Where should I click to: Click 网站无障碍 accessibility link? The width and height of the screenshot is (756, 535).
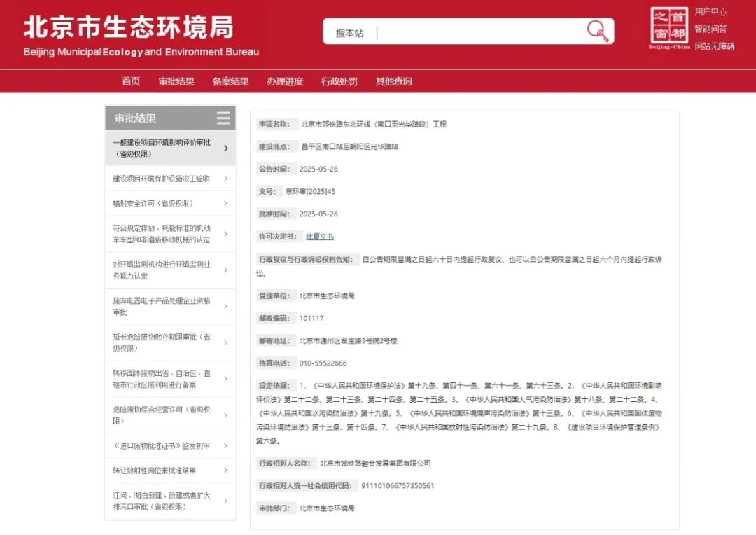[715, 46]
